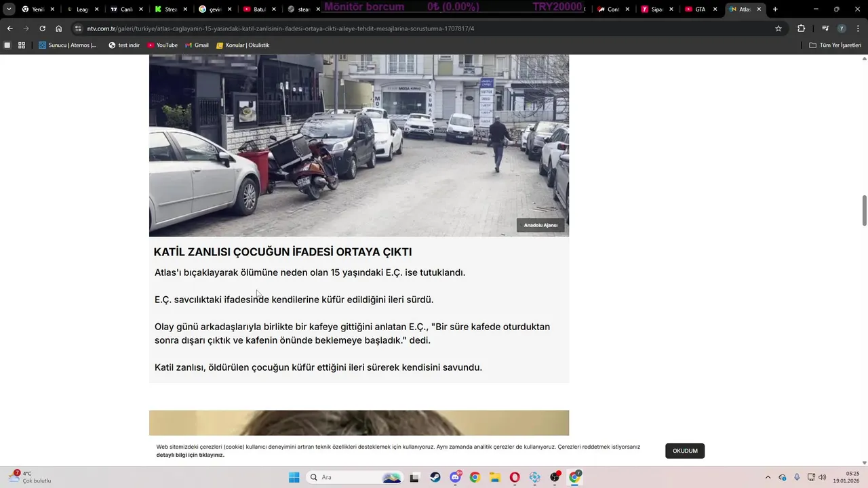
Task: Click the sentence starting Atlas'ı bıçaklayarak ölümüne
Action: pos(310,272)
